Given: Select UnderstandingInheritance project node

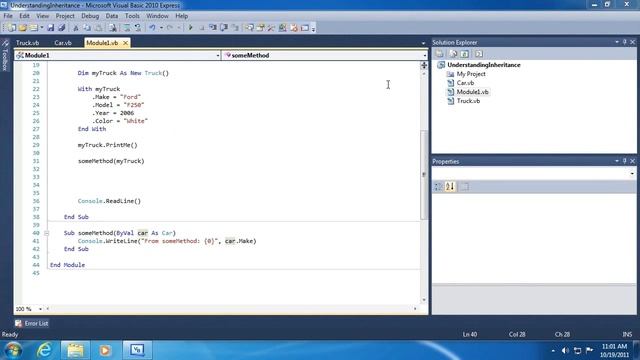Looking at the screenshot, I should coord(483,65).
